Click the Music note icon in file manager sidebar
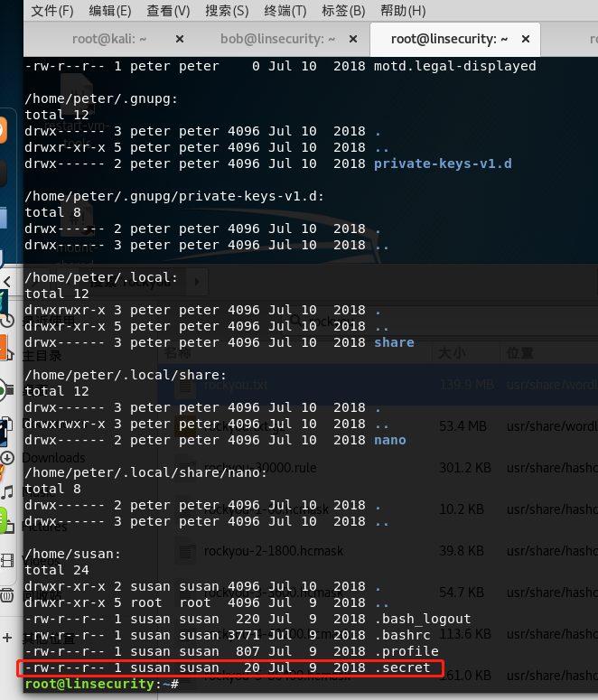 pos(7,492)
